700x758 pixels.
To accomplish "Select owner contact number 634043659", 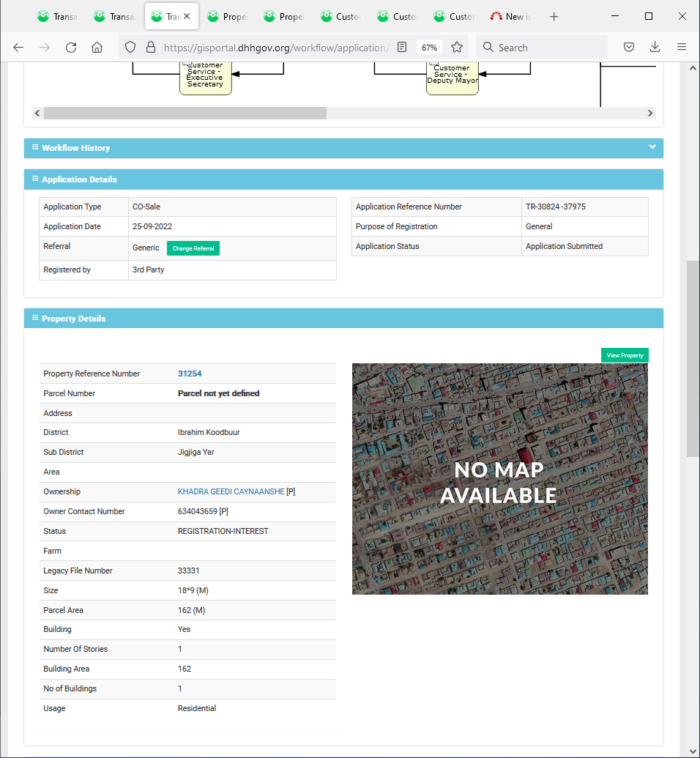I will click(x=203, y=511).
